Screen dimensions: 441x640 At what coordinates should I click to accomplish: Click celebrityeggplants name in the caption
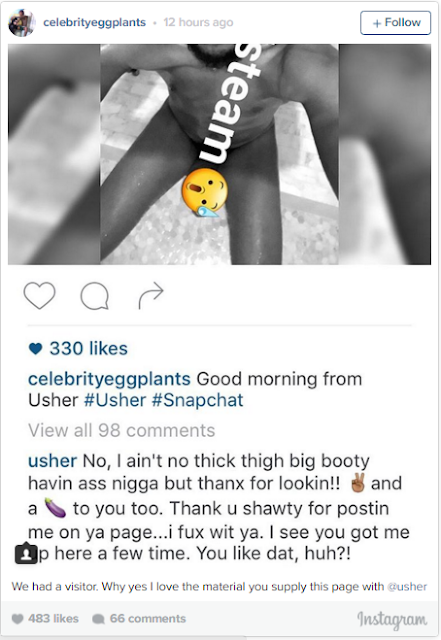[109, 379]
